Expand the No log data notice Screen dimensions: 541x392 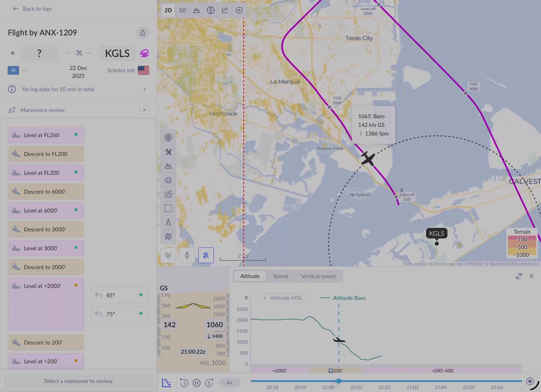point(144,89)
